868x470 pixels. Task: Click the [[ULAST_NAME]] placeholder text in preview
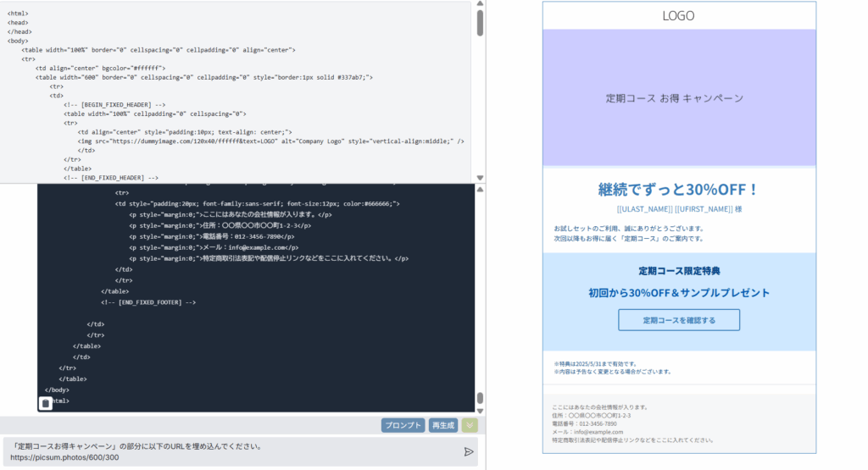(645, 208)
